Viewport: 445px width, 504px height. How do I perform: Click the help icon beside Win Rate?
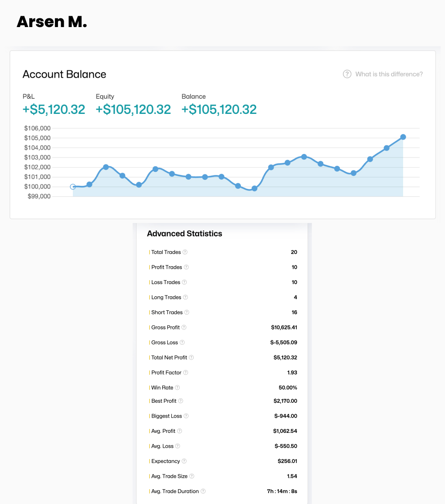tap(177, 387)
